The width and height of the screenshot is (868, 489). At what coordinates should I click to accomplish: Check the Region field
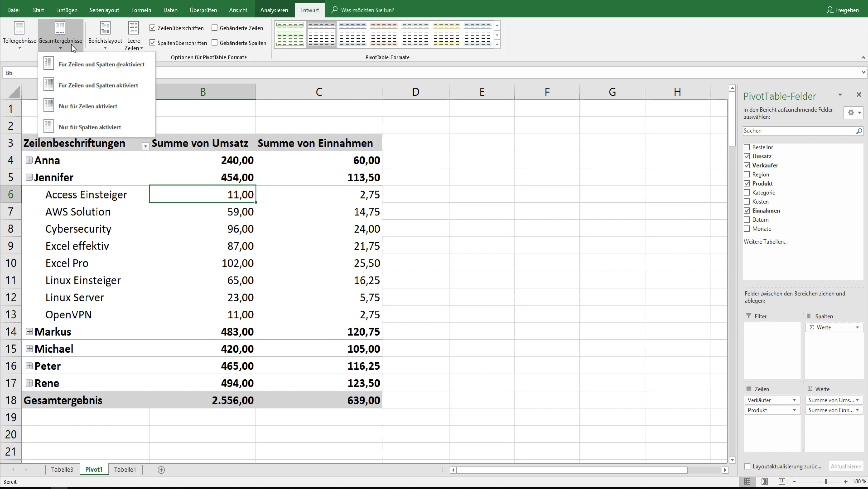[747, 174]
